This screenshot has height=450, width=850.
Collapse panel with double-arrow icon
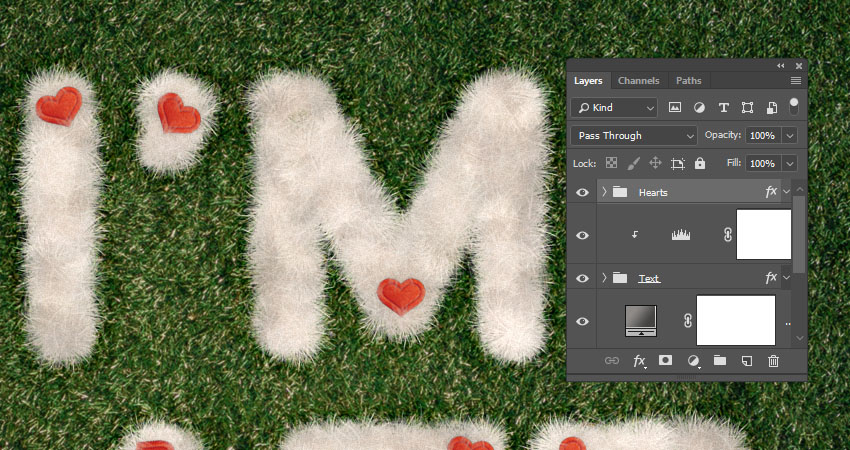coord(781,66)
